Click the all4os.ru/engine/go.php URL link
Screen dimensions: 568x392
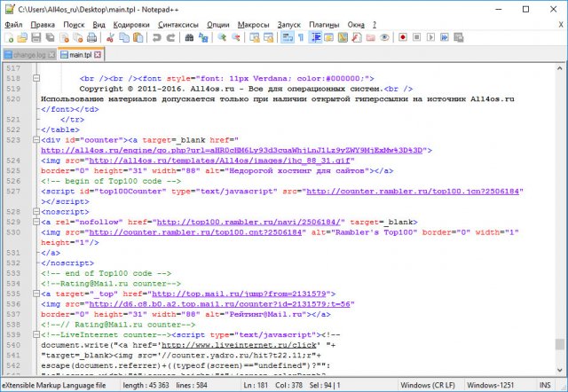232,150
